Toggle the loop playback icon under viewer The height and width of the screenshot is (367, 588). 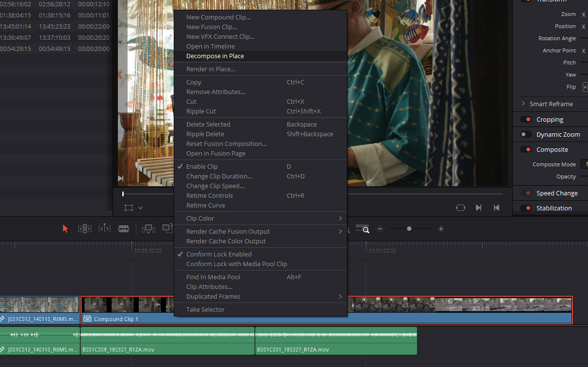tap(460, 207)
